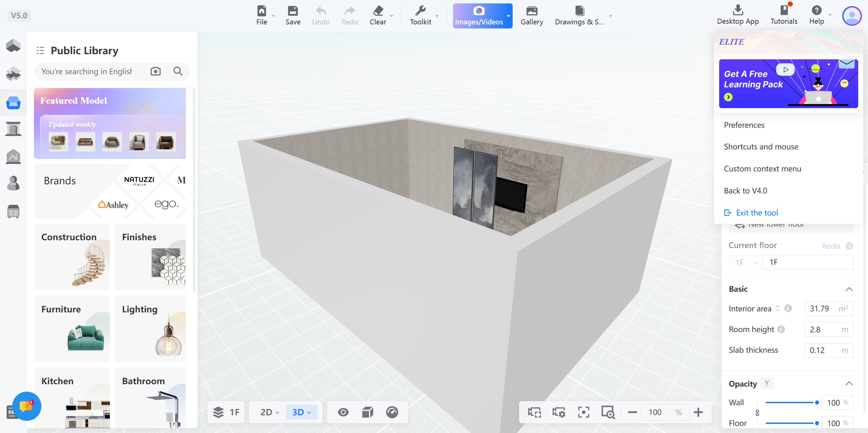
Task: Switch to 2D view mode
Action: [x=267, y=412]
